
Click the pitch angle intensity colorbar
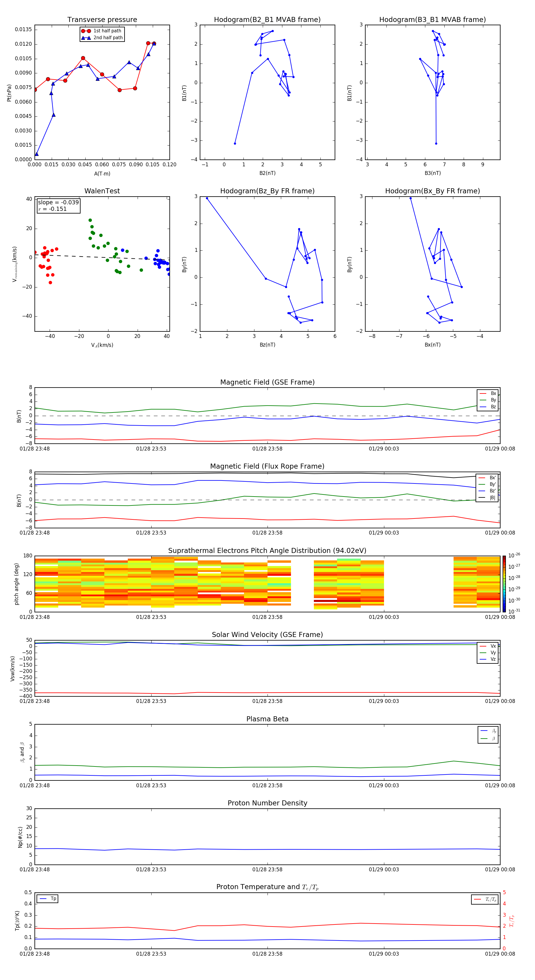[504, 584]
